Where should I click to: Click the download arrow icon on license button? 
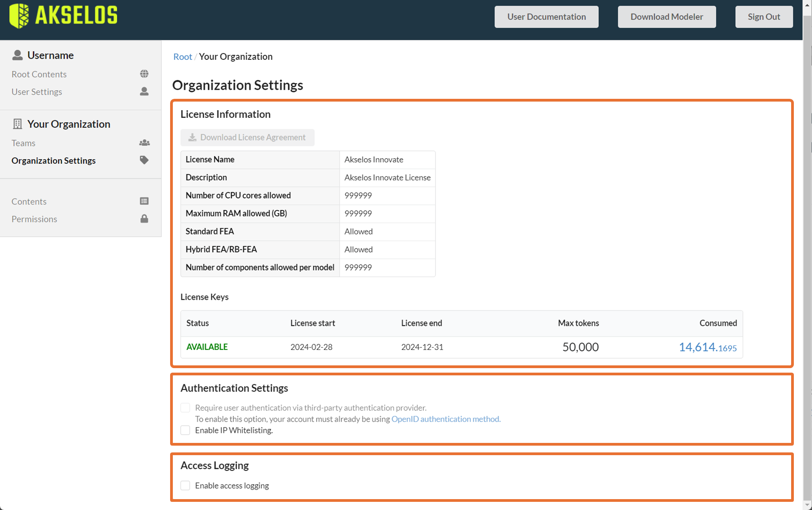click(x=192, y=137)
